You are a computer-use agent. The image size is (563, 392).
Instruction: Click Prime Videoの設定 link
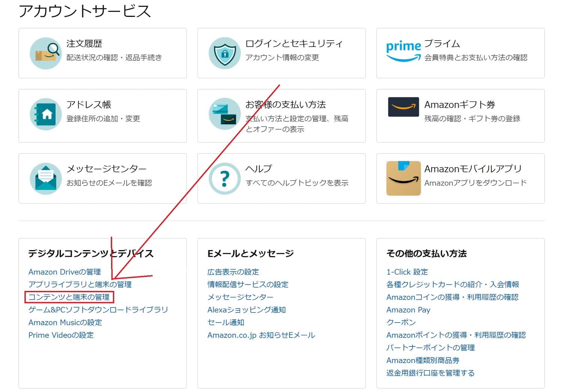[x=61, y=335]
